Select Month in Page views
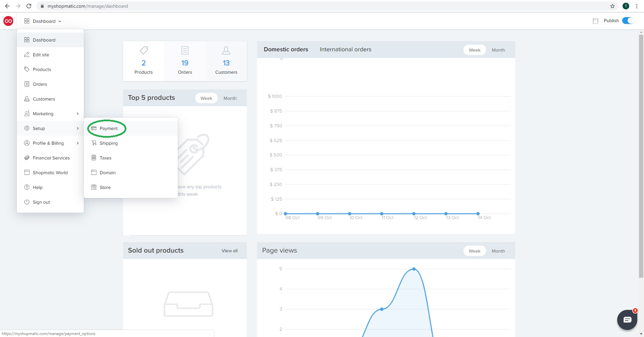644x337 pixels. [498, 251]
